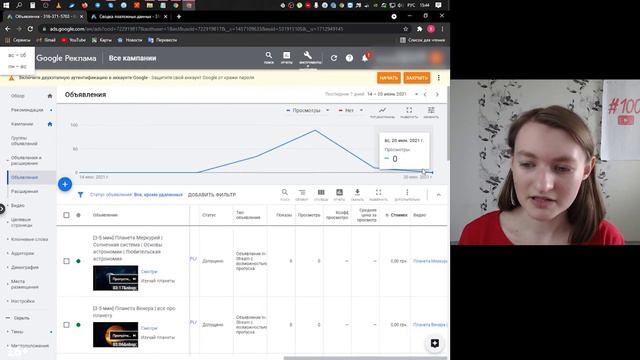Image resolution: width=640 pixels, height=360 pixels.
Task: Open the notifications bell
Action: (x=365, y=58)
